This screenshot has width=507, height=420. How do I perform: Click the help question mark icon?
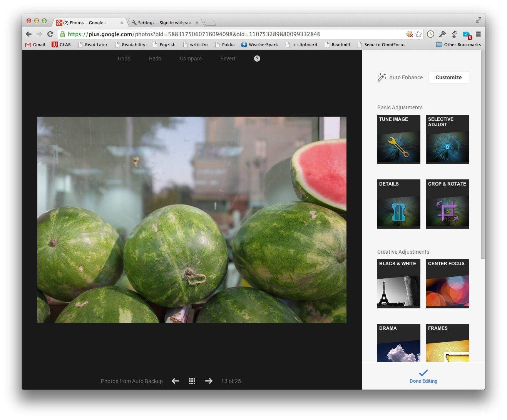(257, 59)
